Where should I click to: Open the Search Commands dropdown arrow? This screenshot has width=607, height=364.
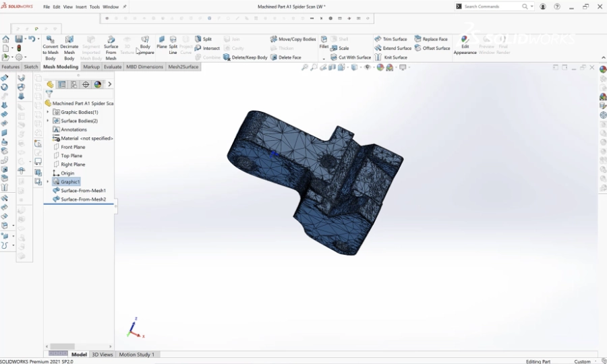coord(531,7)
